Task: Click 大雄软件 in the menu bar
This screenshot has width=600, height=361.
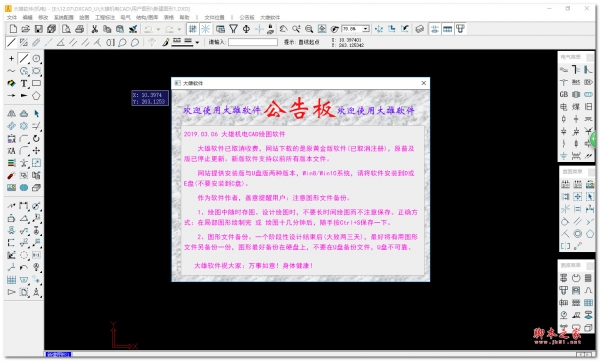Action: click(270, 18)
